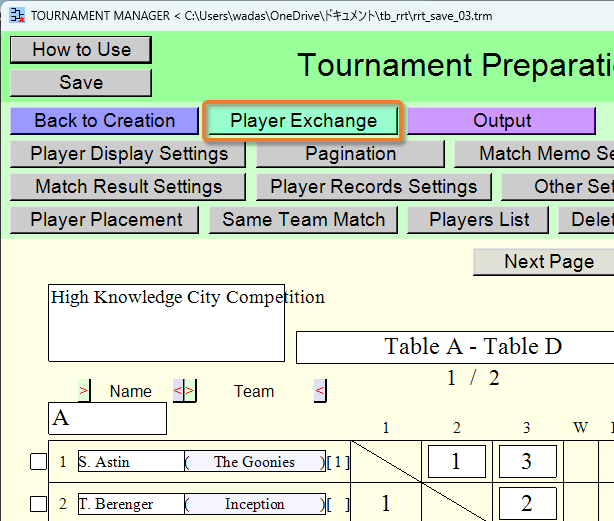
Task: Go to the Next Page
Action: pyautogui.click(x=544, y=262)
